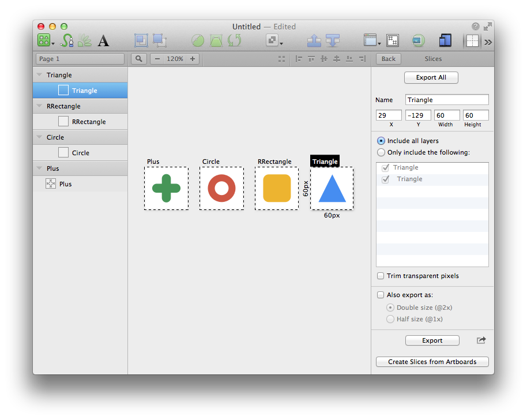Select the Circle artboard on canvas
Viewport: 527px width, 420px height.
[221, 188]
